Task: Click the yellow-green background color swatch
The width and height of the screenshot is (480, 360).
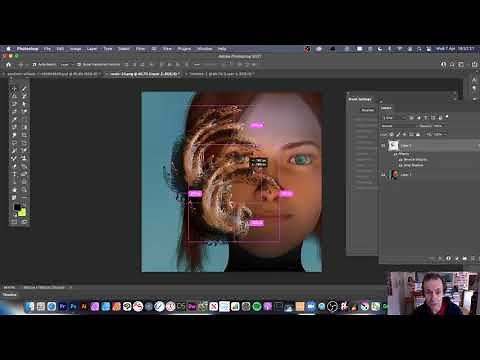Action: coord(22,212)
